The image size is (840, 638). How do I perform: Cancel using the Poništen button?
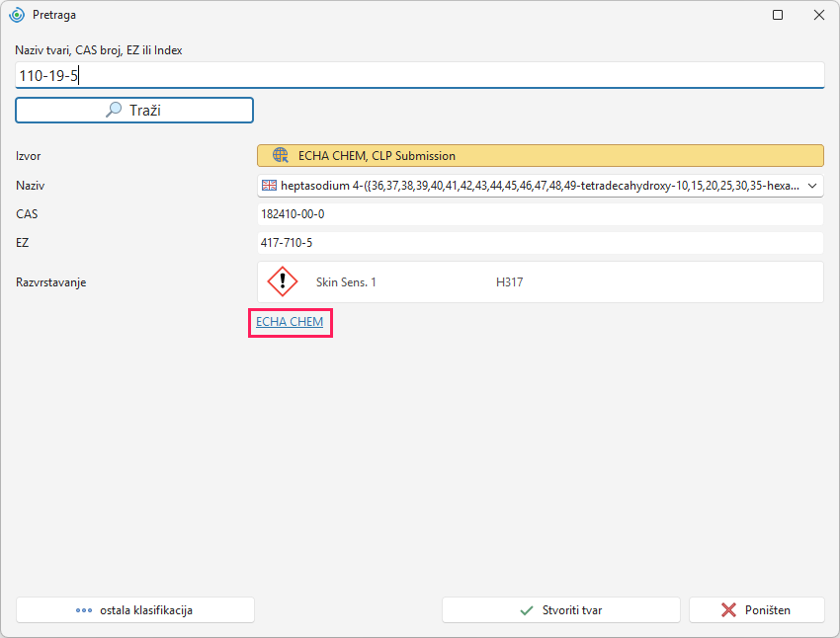pos(756,610)
